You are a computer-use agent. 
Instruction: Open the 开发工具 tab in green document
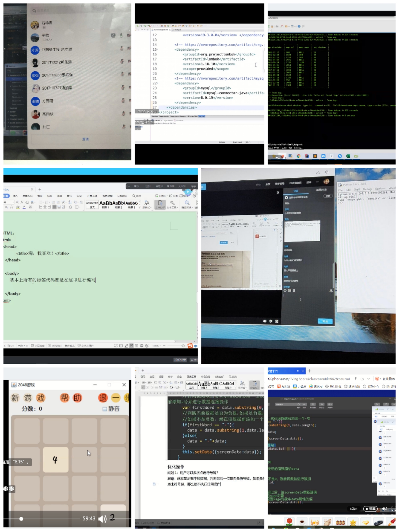(92, 196)
